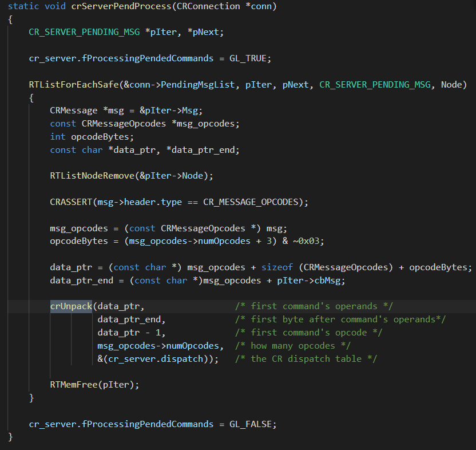Click 'CRMessage *msg' declaration
The height and width of the screenshot is (450, 476).
87,110
